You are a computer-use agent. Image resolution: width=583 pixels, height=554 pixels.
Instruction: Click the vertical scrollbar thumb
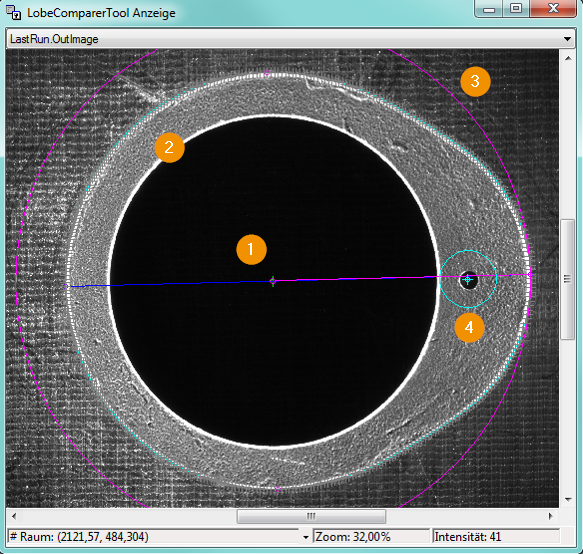point(568,279)
